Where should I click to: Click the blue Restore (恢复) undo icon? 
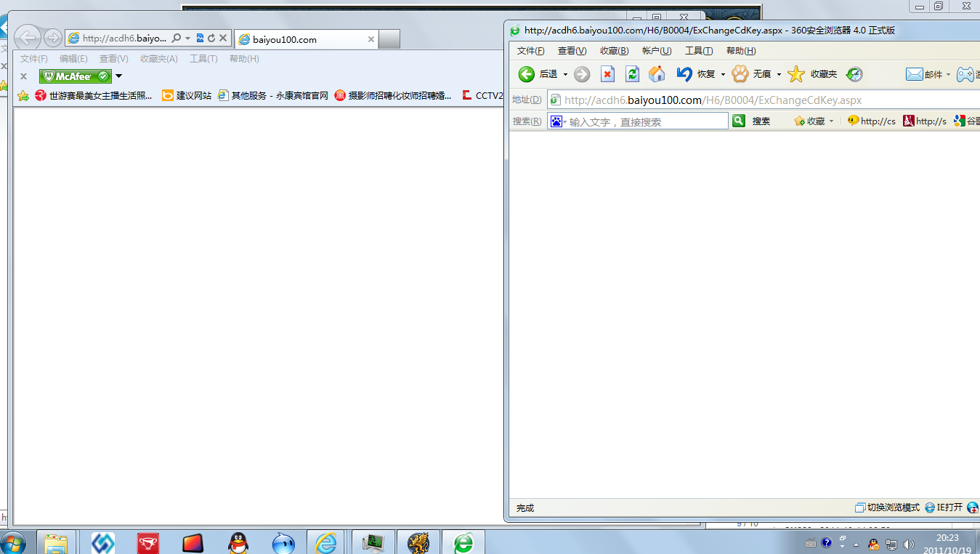684,74
